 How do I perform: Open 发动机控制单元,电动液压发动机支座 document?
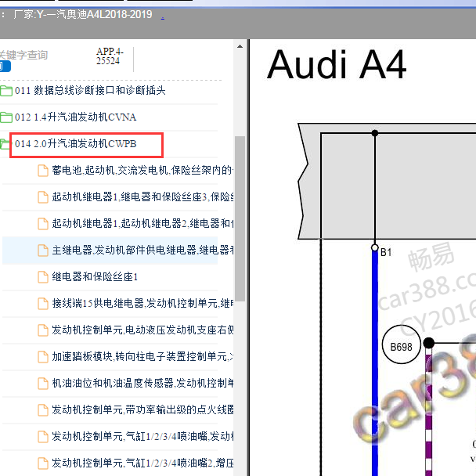click(x=142, y=330)
